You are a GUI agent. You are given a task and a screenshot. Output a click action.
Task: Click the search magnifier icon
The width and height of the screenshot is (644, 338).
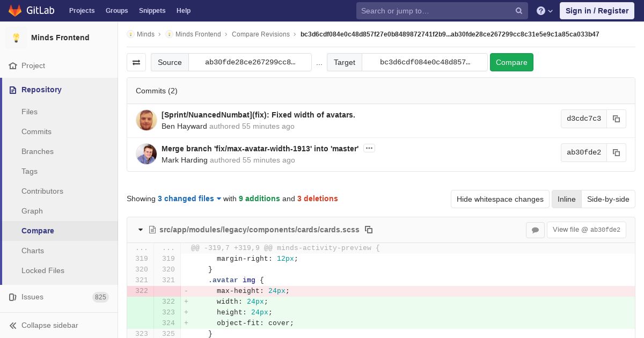519,11
